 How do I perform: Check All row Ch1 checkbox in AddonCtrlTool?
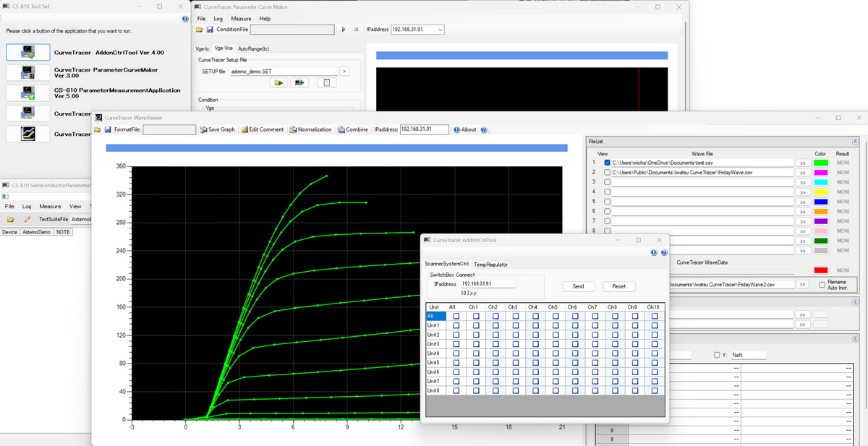point(476,316)
